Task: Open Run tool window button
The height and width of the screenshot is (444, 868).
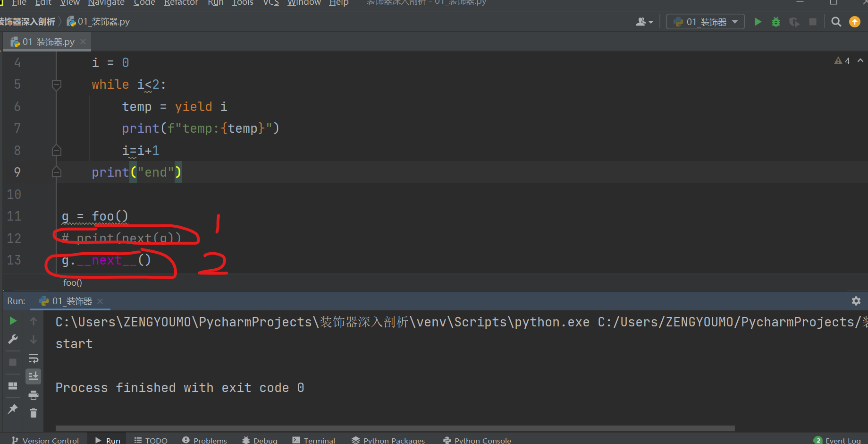Action: coord(108,440)
